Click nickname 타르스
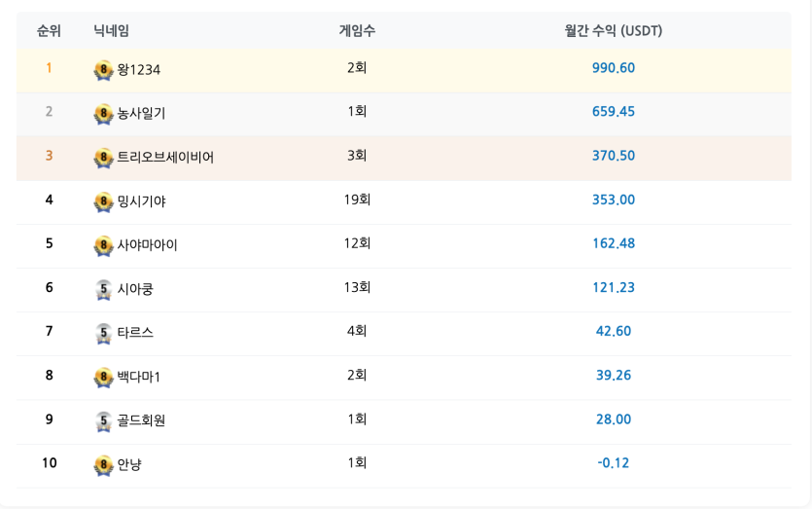 tap(135, 332)
